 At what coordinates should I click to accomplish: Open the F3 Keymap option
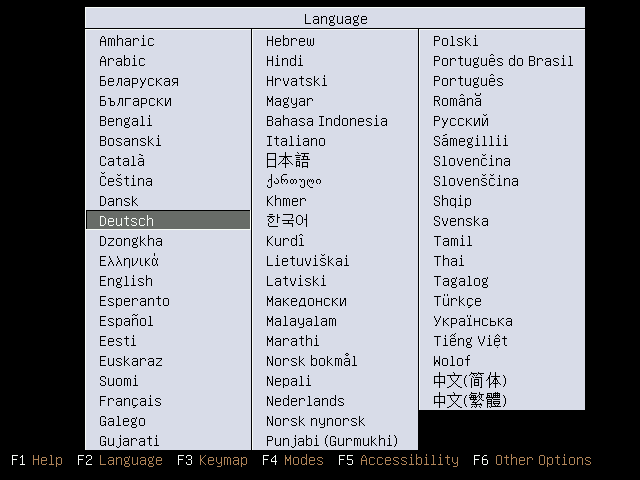click(x=210, y=460)
